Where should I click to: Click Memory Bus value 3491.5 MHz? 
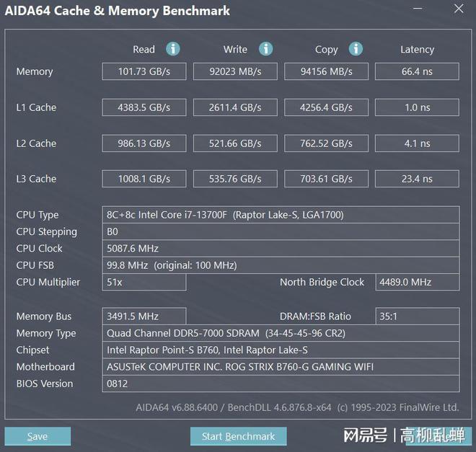pos(144,316)
